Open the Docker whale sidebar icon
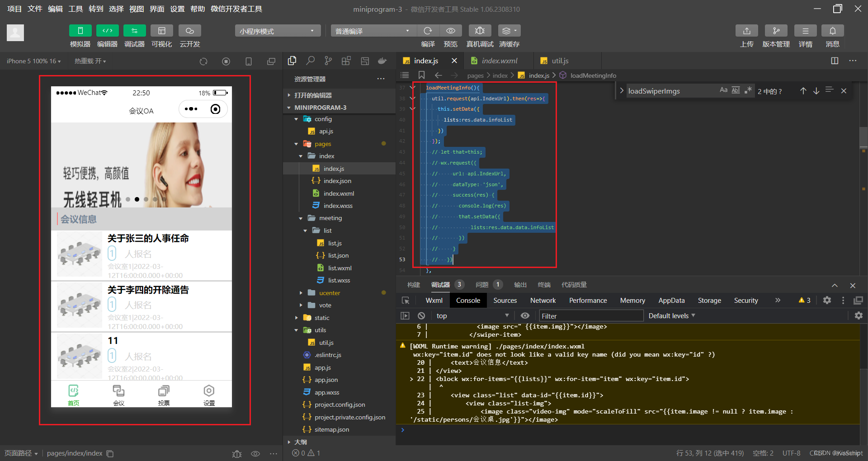 [x=382, y=61]
